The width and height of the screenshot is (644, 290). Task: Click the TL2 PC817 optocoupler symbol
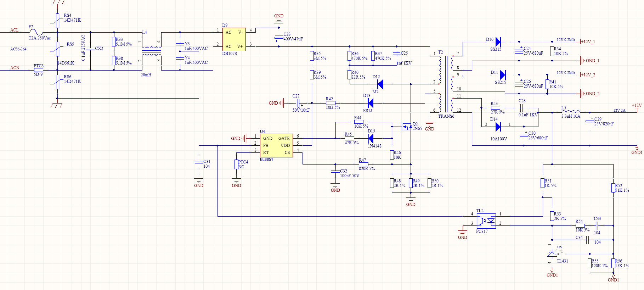click(x=486, y=221)
